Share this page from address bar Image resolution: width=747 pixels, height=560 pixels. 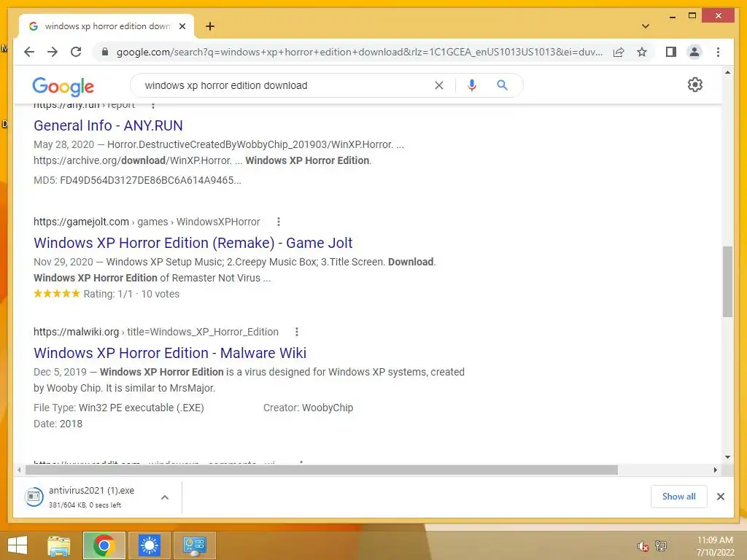(619, 52)
